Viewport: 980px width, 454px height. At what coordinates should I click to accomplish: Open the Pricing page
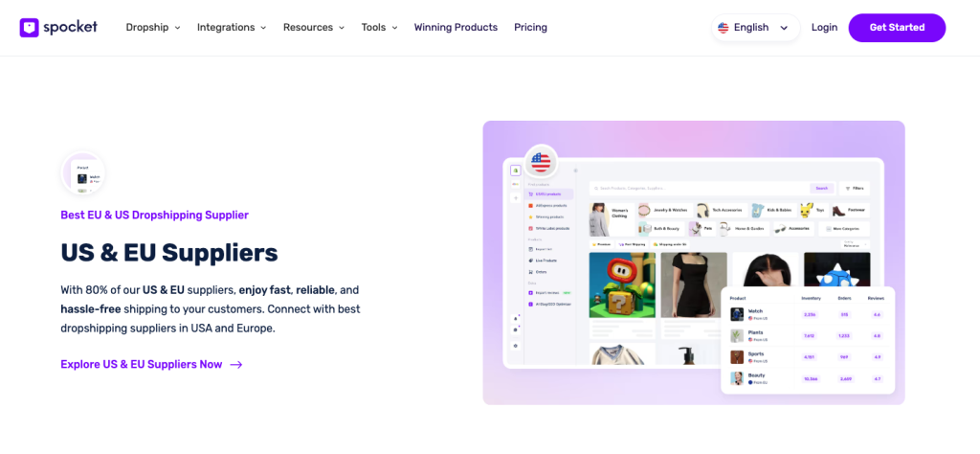tap(530, 28)
